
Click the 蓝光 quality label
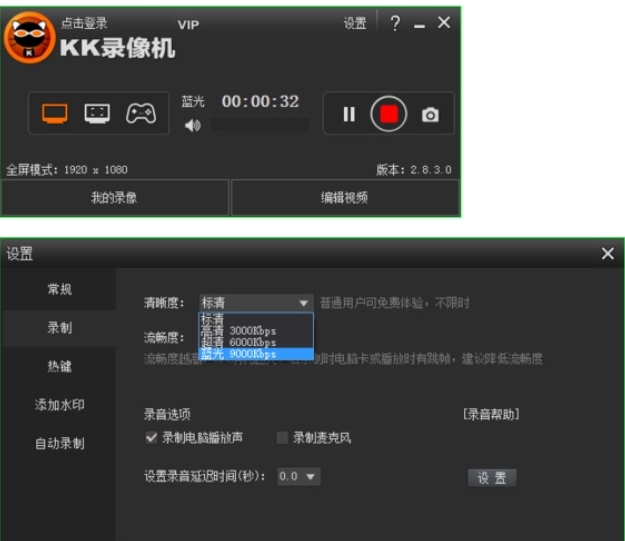193,101
